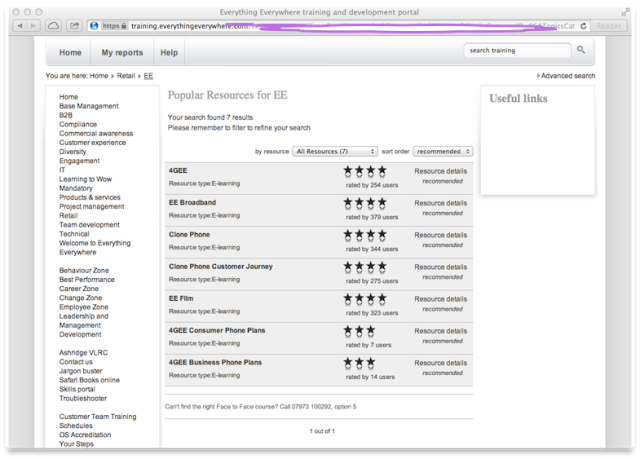Select Team development in sidebar

[89, 225]
